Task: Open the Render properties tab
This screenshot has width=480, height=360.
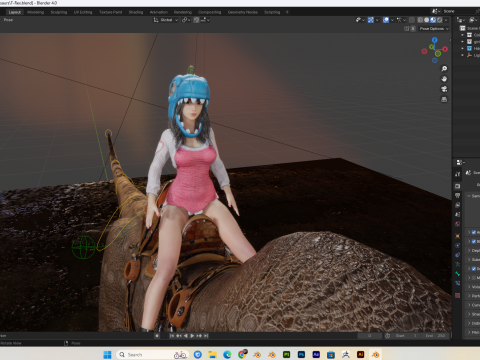Action: click(458, 186)
